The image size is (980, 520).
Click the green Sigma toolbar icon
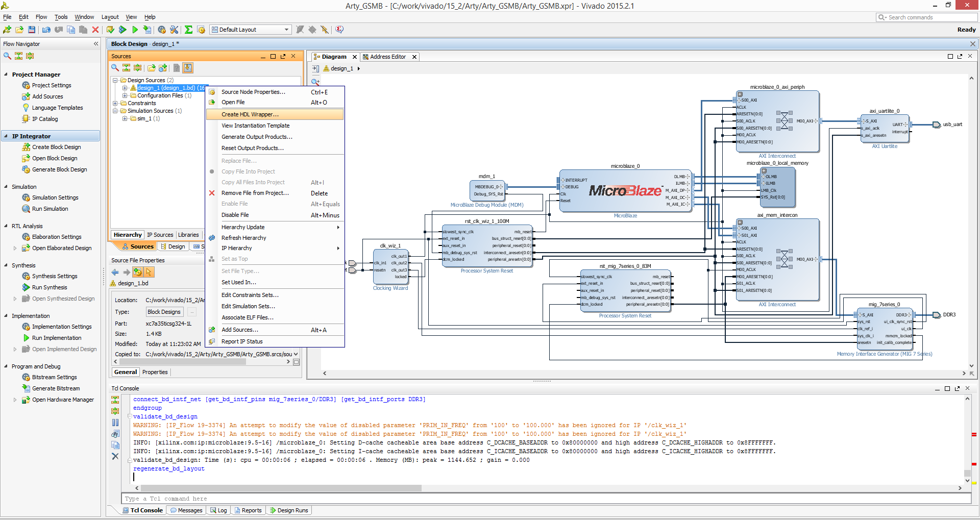coord(188,30)
